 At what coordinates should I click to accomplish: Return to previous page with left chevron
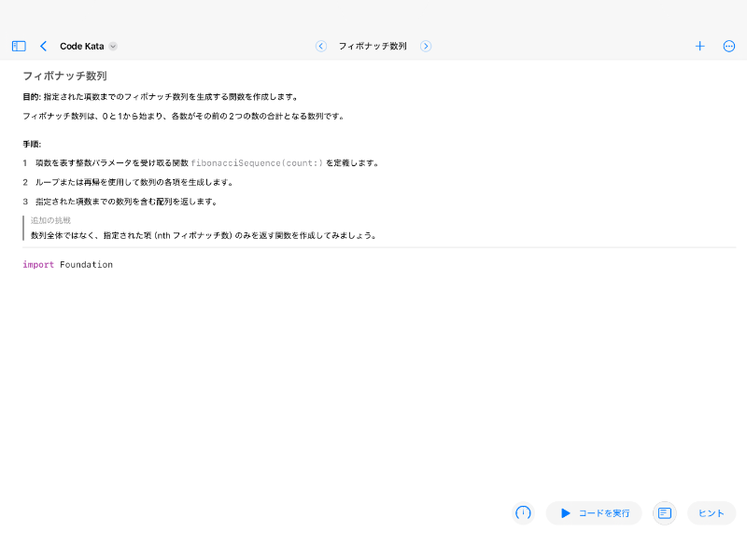point(321,45)
